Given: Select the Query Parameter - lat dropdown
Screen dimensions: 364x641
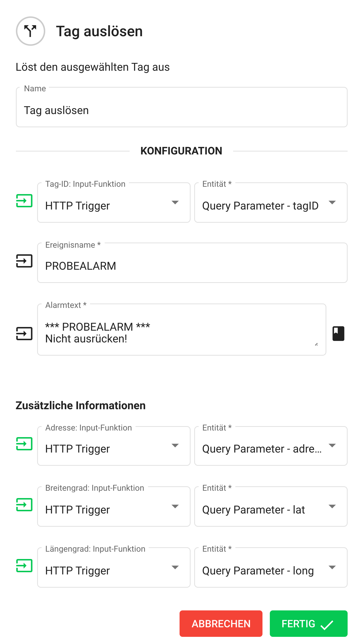Looking at the screenshot, I should (271, 507).
